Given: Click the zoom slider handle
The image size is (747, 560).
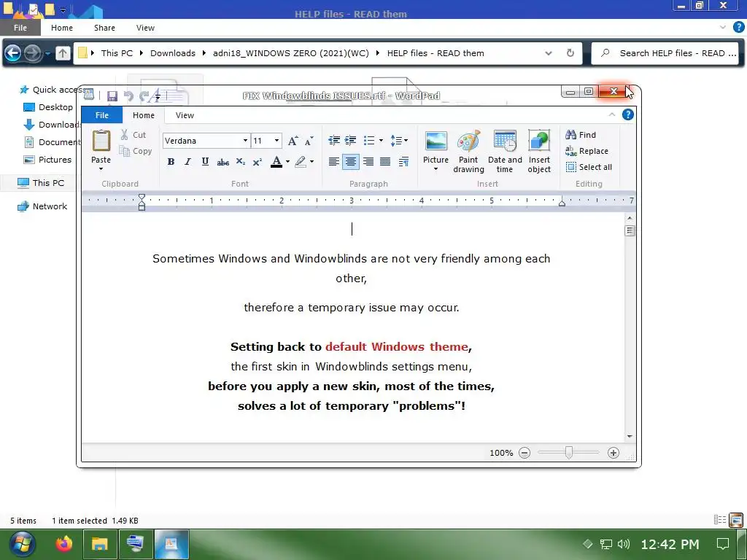Looking at the screenshot, I should pyautogui.click(x=568, y=453).
